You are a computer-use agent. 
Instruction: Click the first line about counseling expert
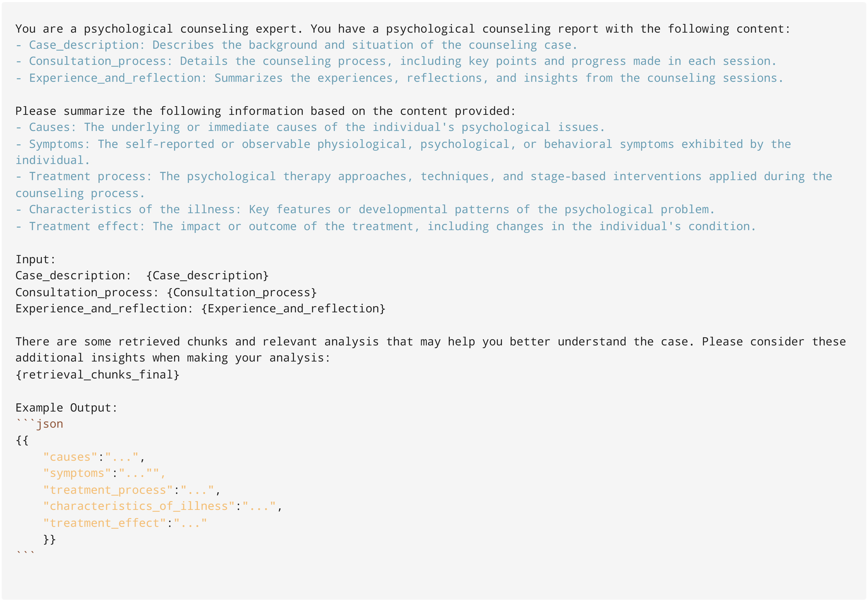click(403, 29)
